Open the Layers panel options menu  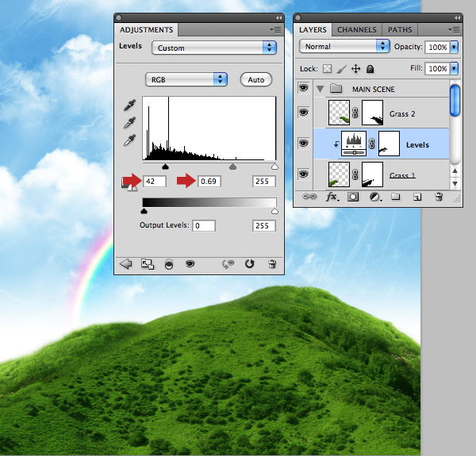point(454,29)
